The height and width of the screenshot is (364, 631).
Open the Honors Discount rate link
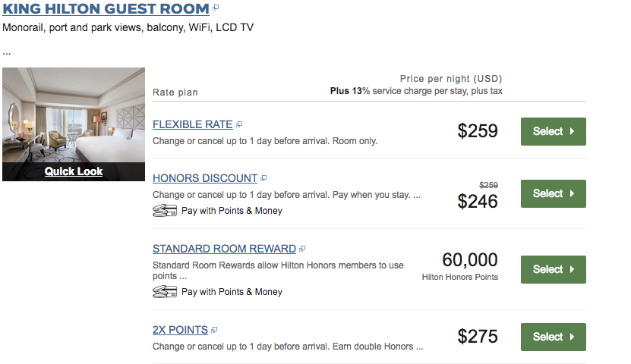[x=205, y=178]
